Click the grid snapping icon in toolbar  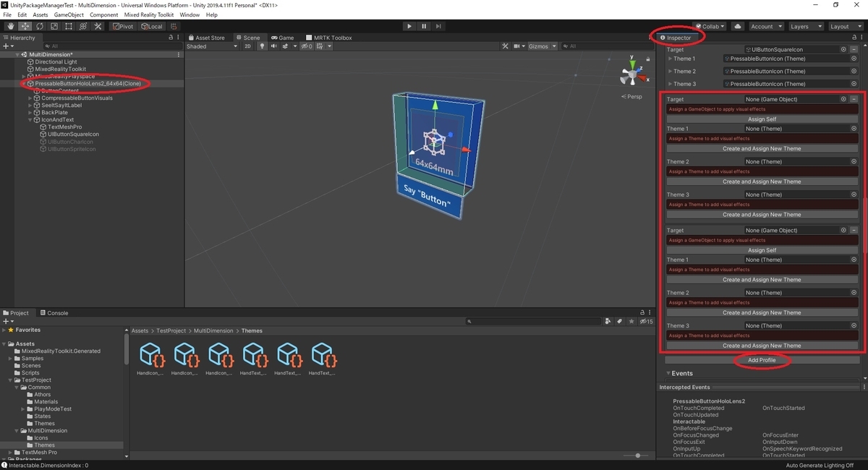(x=174, y=27)
